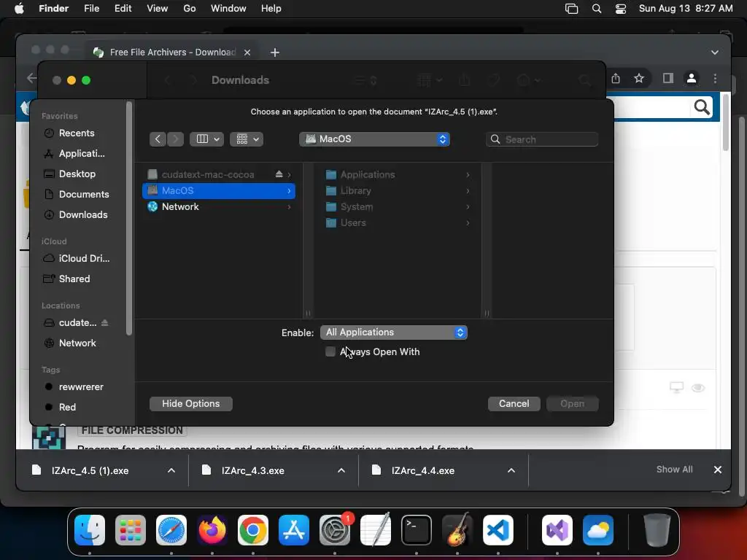
Task: Open Spotlight search in menu bar
Action: [x=597, y=9]
